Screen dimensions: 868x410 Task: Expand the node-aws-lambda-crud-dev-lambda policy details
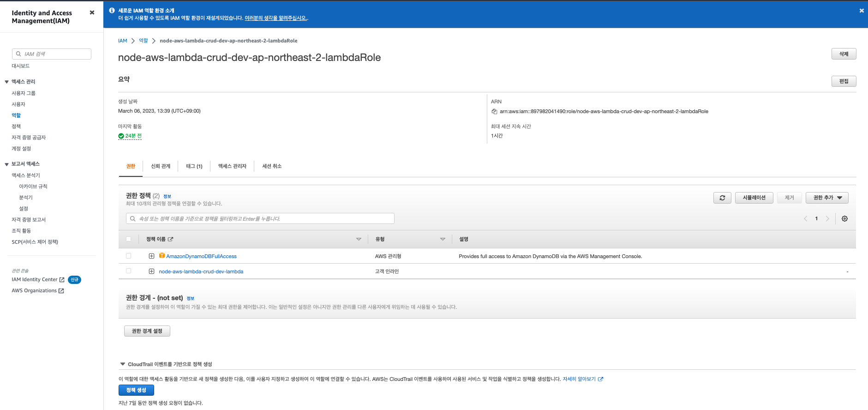(x=151, y=271)
